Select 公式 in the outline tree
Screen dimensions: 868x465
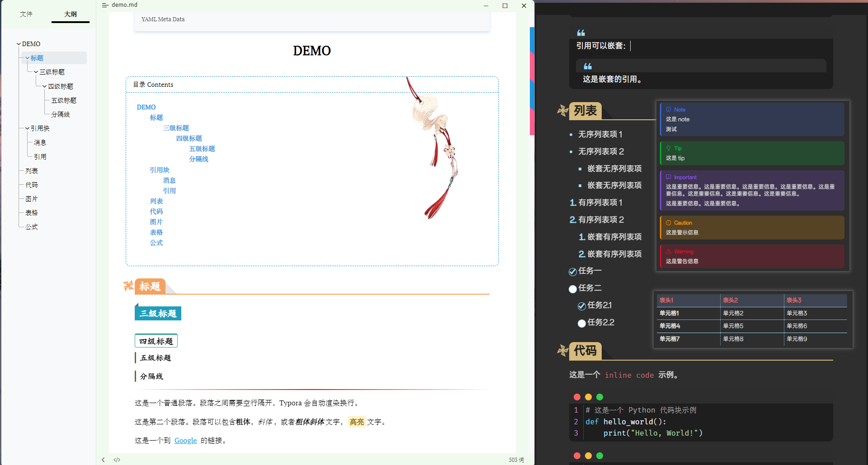tap(32, 227)
